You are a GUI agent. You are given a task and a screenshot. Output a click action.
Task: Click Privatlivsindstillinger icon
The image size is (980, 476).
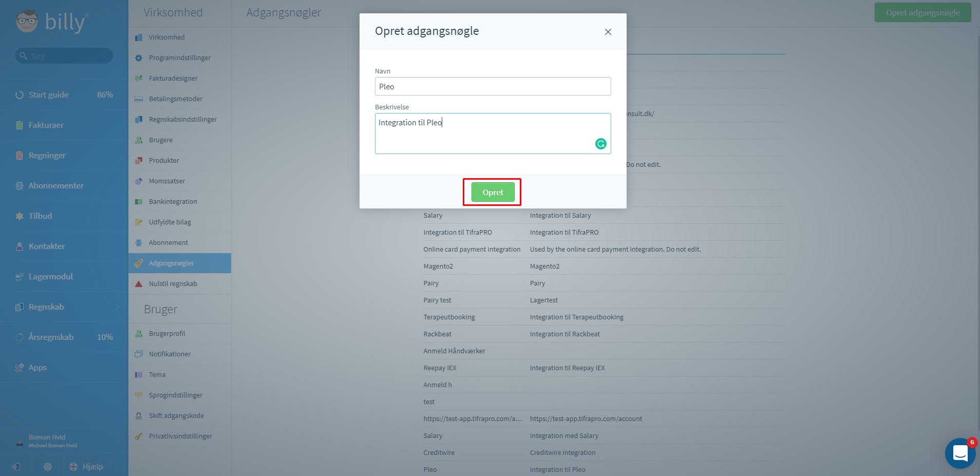point(139,436)
